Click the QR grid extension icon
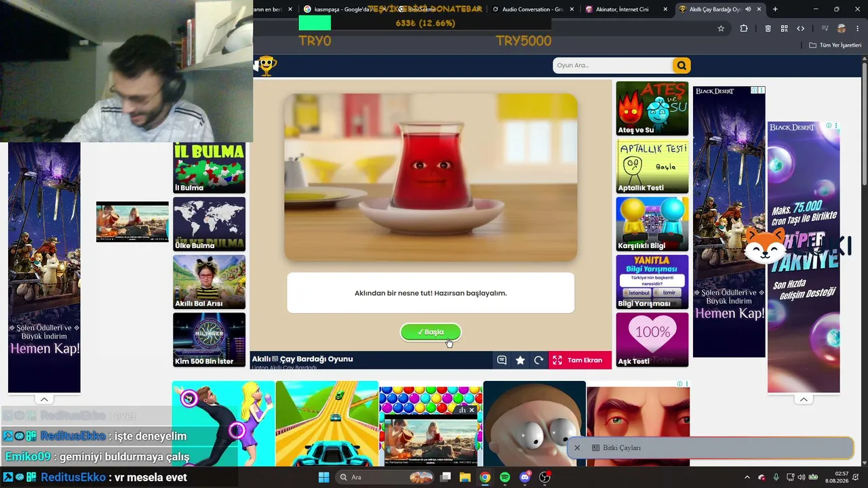This screenshot has height=488, width=868. pos(784,28)
